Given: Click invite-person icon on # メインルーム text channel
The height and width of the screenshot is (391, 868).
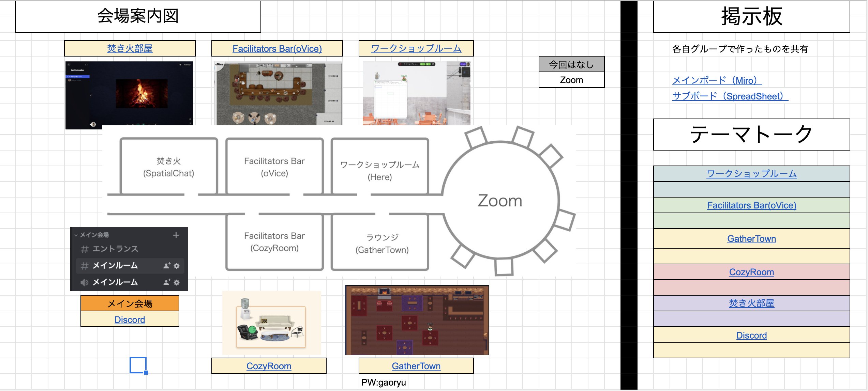Looking at the screenshot, I should [167, 266].
